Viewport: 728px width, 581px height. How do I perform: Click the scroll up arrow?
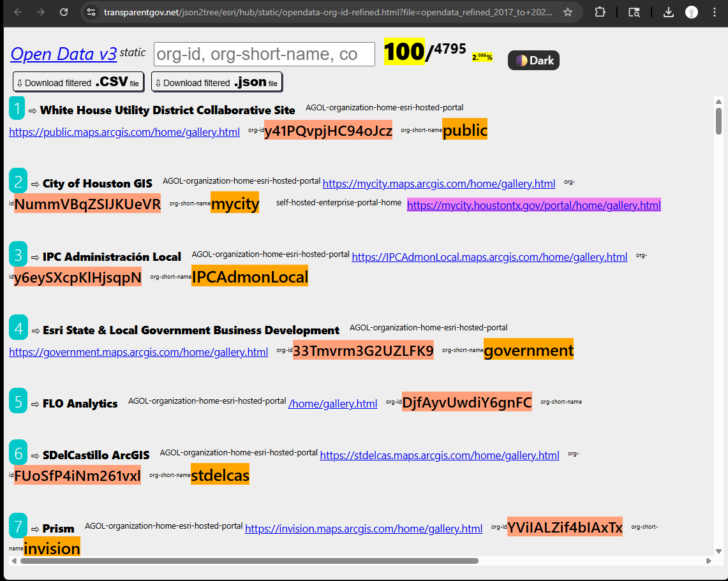718,101
